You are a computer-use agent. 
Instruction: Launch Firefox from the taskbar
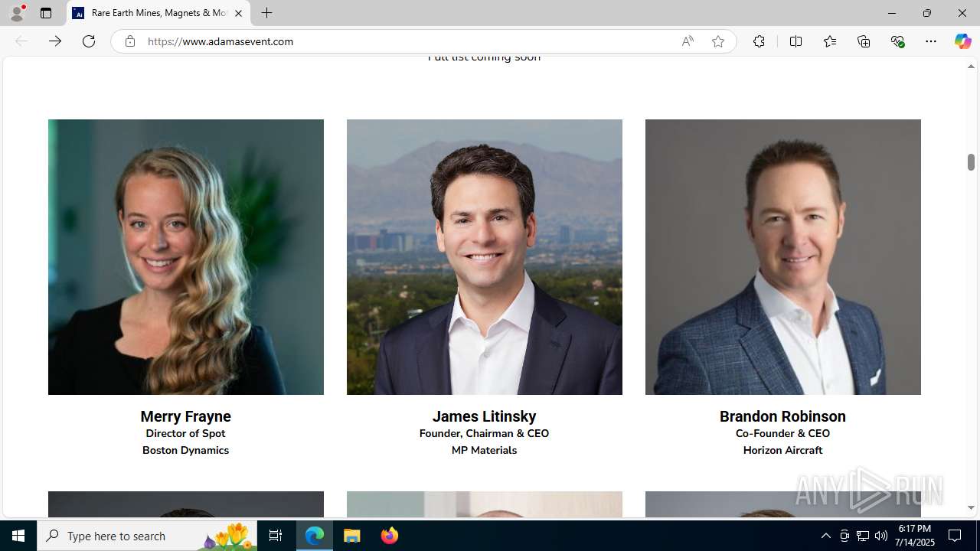coord(389,536)
